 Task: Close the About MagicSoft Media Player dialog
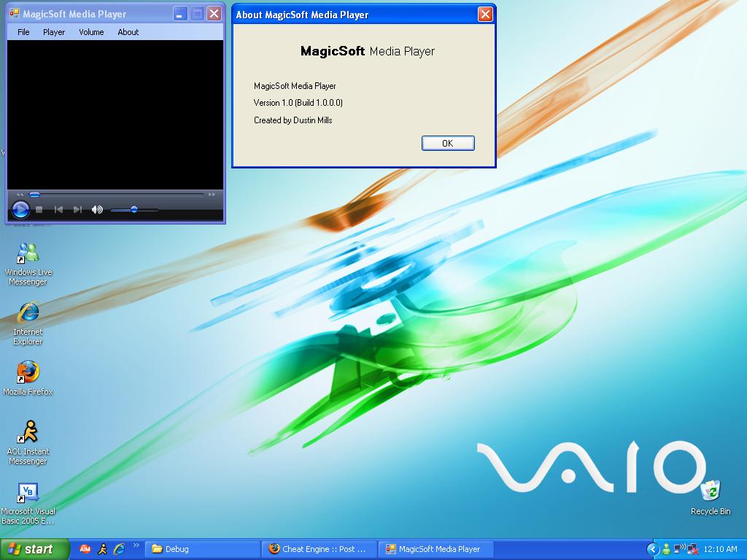pyautogui.click(x=485, y=15)
